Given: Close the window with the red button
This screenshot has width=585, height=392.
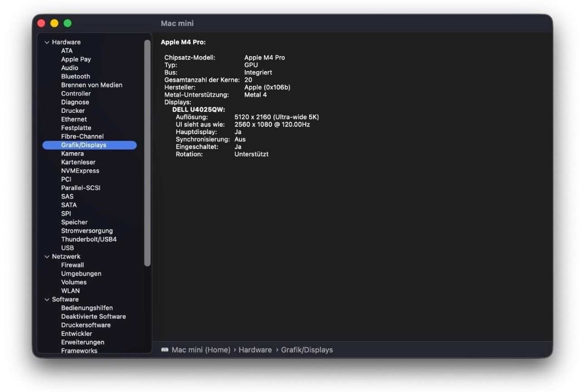Looking at the screenshot, I should pos(41,23).
